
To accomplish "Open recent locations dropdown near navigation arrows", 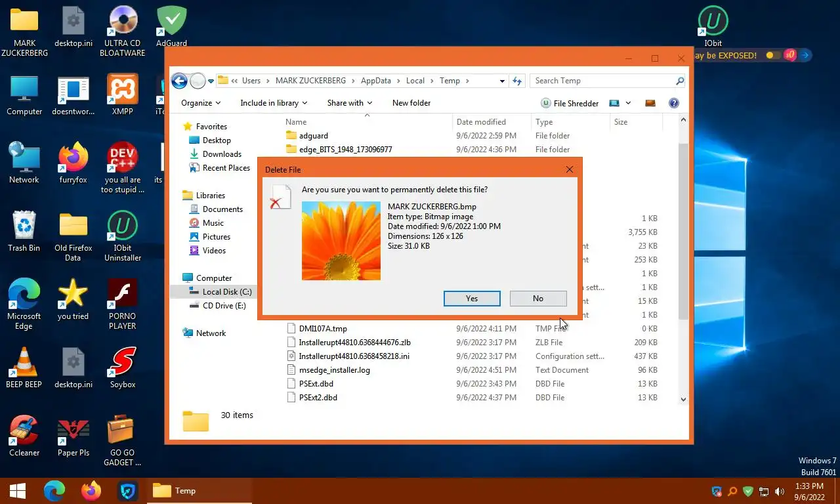I will click(x=211, y=81).
